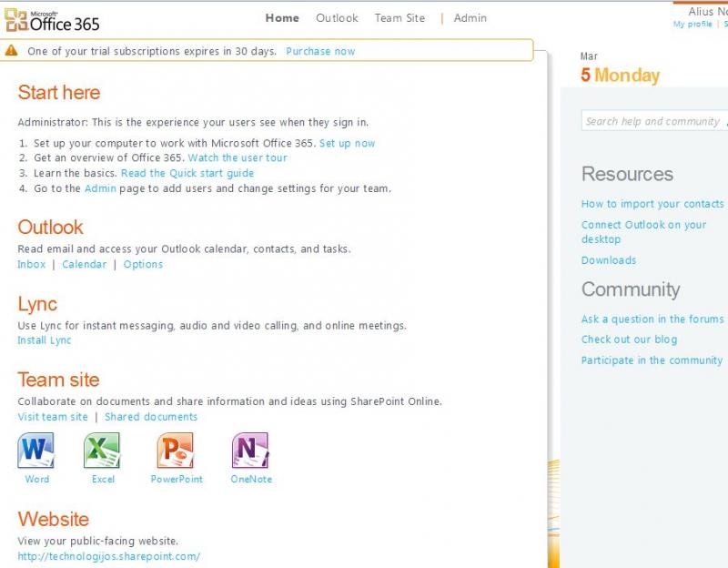Click the OneNote label link
The height and width of the screenshot is (568, 728).
pos(251,480)
